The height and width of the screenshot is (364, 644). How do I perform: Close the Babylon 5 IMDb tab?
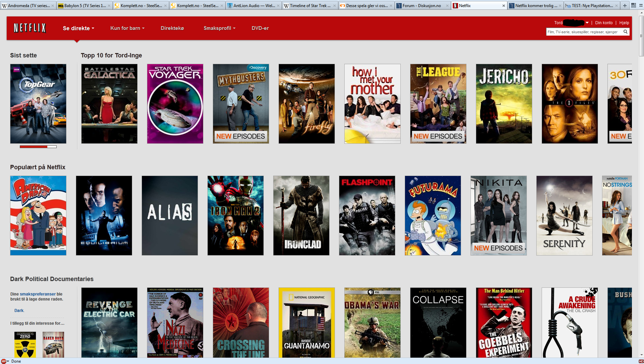(x=109, y=6)
